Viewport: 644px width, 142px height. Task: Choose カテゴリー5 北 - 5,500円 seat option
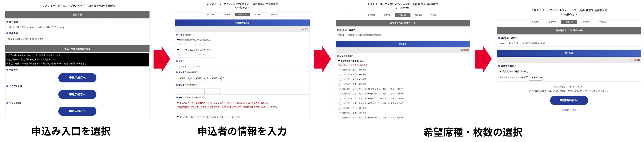340,108
